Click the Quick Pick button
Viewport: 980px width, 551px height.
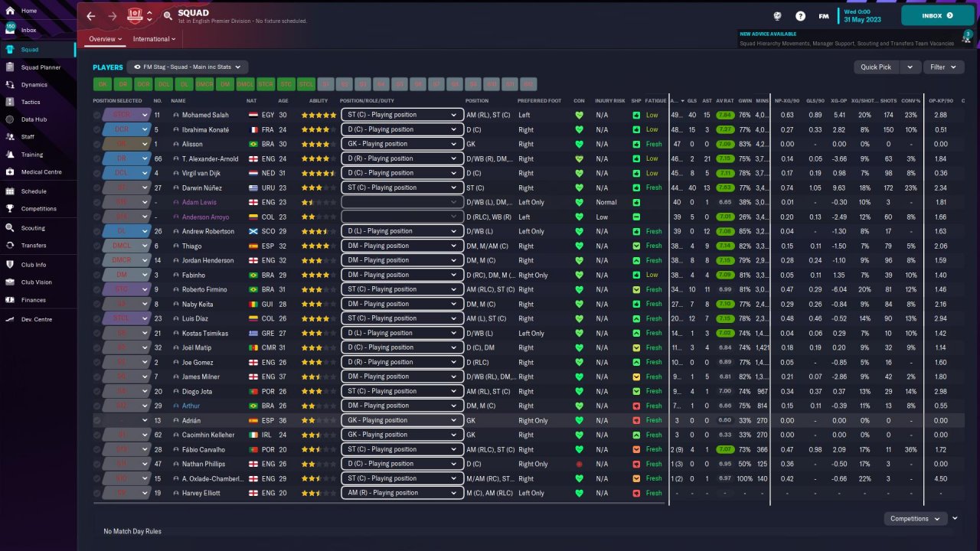[x=877, y=67]
